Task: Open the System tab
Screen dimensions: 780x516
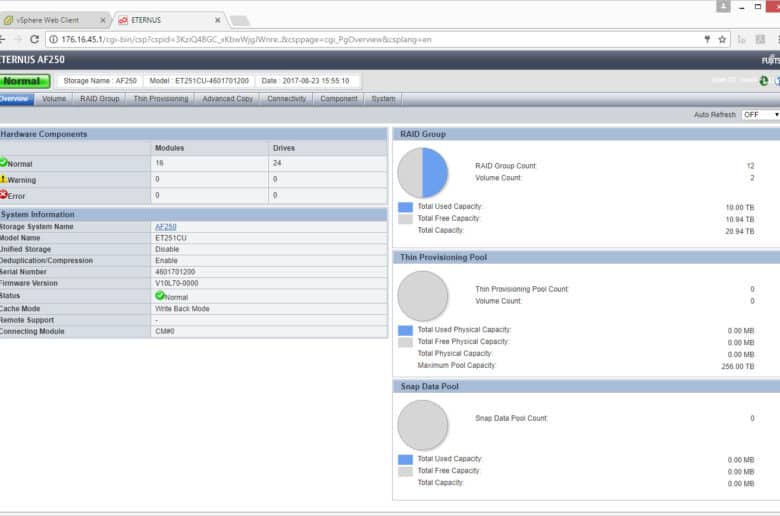Action: tap(383, 99)
